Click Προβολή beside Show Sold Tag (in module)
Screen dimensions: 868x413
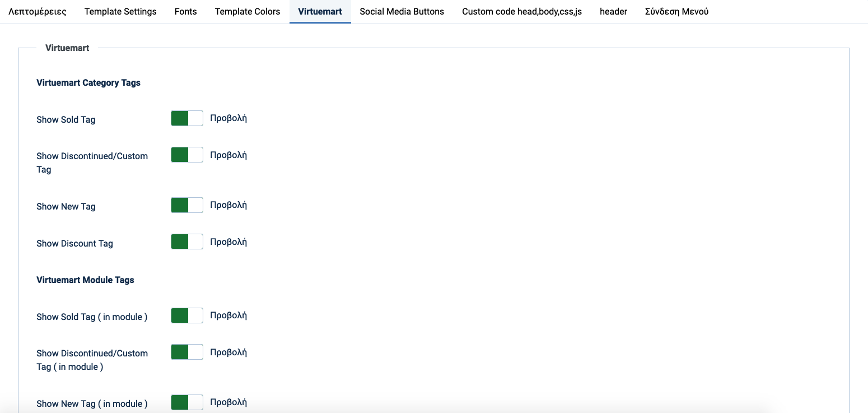click(228, 315)
